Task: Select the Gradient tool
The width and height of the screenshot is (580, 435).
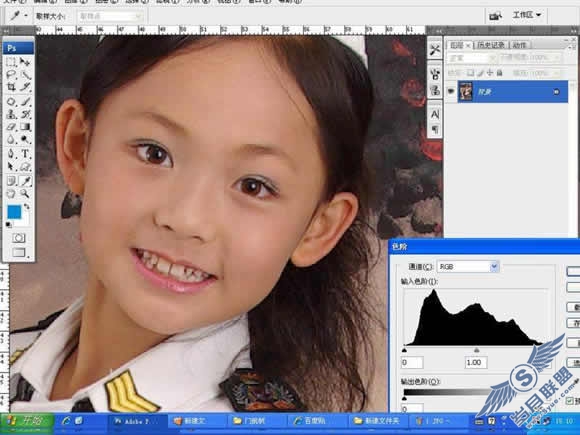Action: point(25,127)
